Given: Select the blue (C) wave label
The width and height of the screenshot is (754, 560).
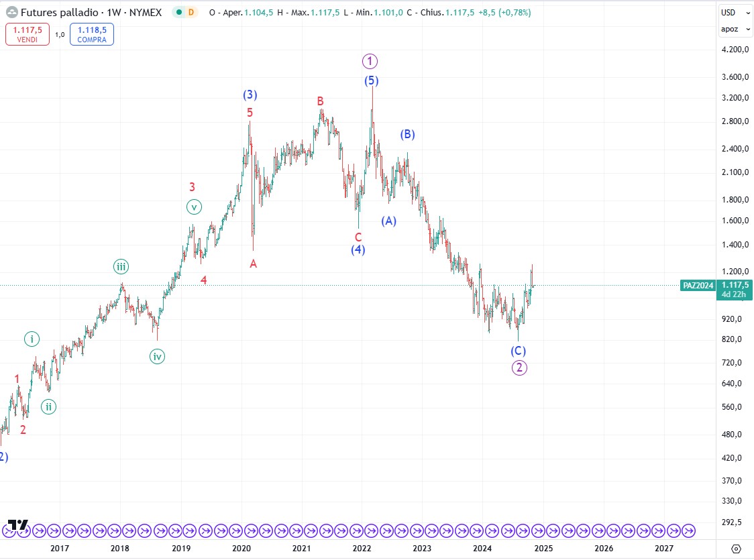Looking at the screenshot, I should 519,351.
